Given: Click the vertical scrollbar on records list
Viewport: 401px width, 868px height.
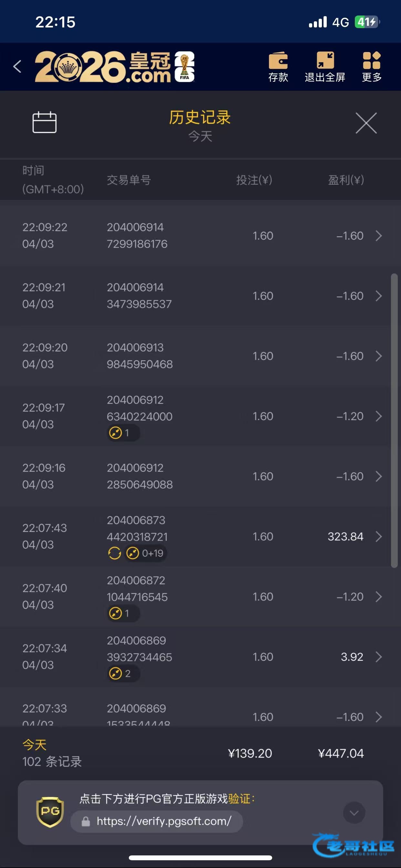Looking at the screenshot, I should [x=394, y=421].
